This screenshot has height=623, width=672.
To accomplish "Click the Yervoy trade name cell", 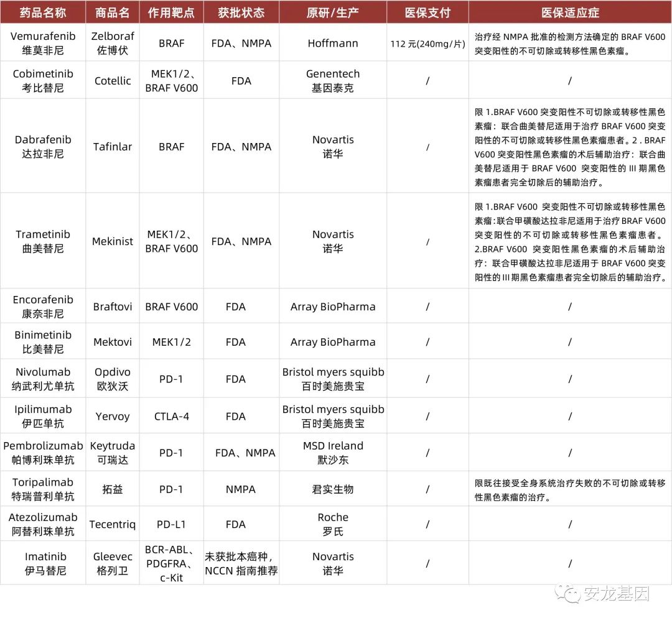I will 113,416.
